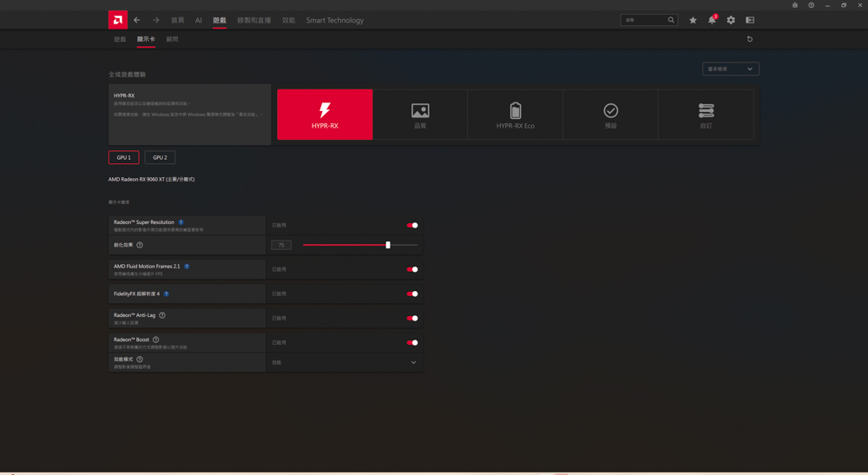Expand the dropdown above the profile tiles

730,69
